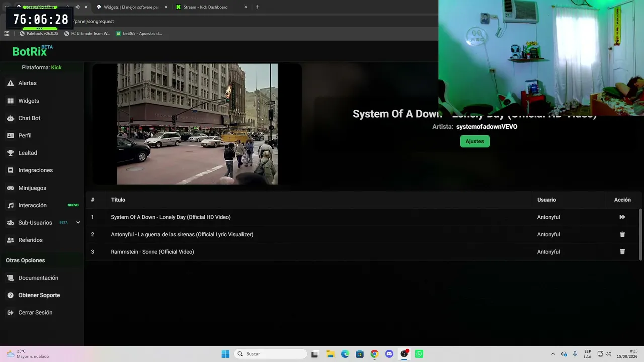Open the browser apps grid icon
Image resolution: width=644 pixels, height=362 pixels.
pos(7,34)
